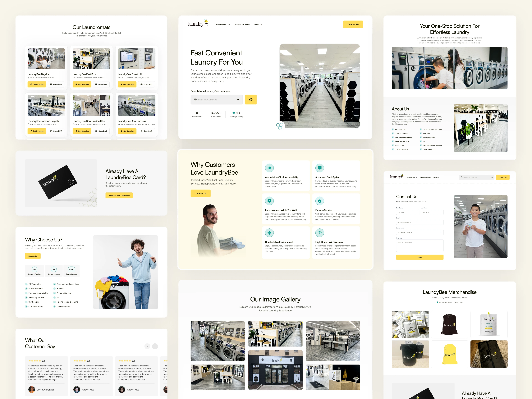Click TV checkmark in About Us list
The height and width of the screenshot is (399, 532).
421,141
